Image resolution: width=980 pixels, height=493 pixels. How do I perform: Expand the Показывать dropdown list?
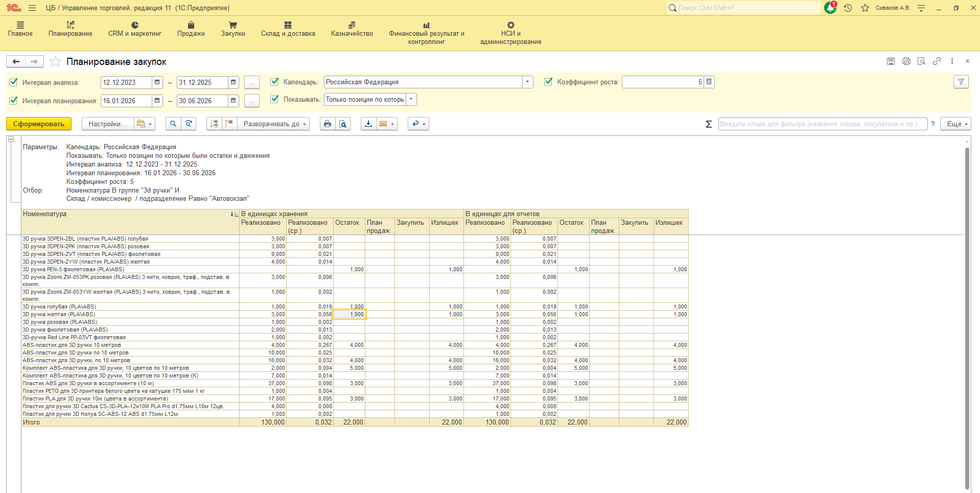pyautogui.click(x=411, y=99)
